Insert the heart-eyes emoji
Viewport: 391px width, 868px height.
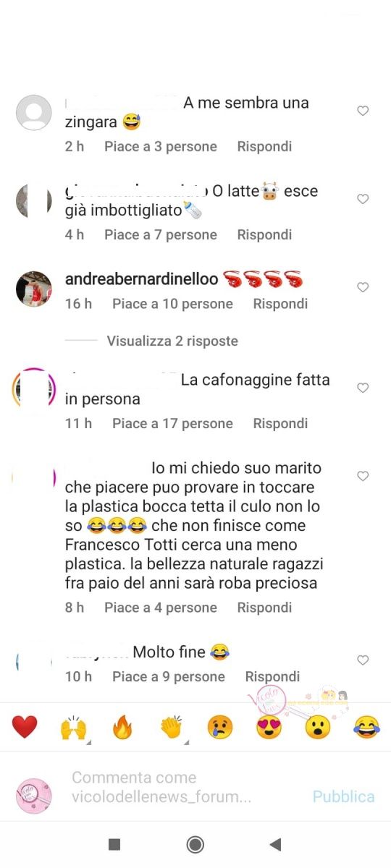point(269,727)
